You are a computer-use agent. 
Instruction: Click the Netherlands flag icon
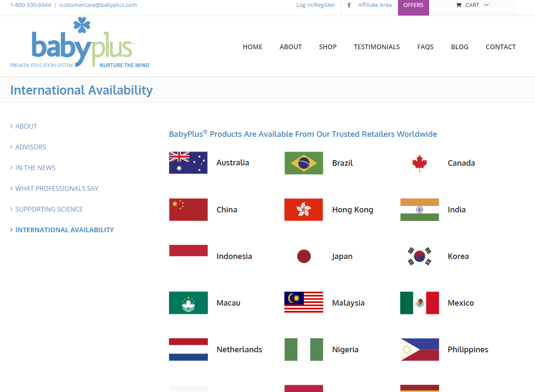click(188, 349)
